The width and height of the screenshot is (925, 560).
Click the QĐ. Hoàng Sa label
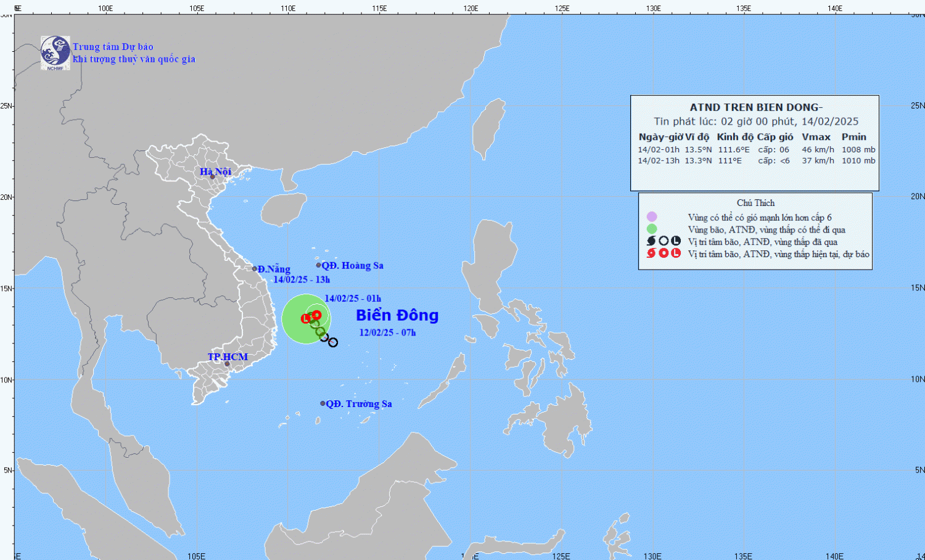point(353,266)
